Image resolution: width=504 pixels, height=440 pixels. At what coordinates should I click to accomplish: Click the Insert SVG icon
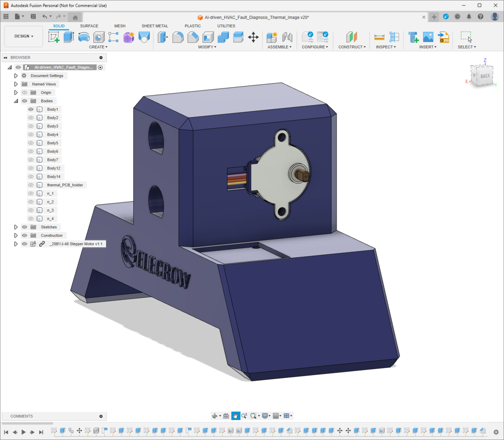[x=443, y=37]
